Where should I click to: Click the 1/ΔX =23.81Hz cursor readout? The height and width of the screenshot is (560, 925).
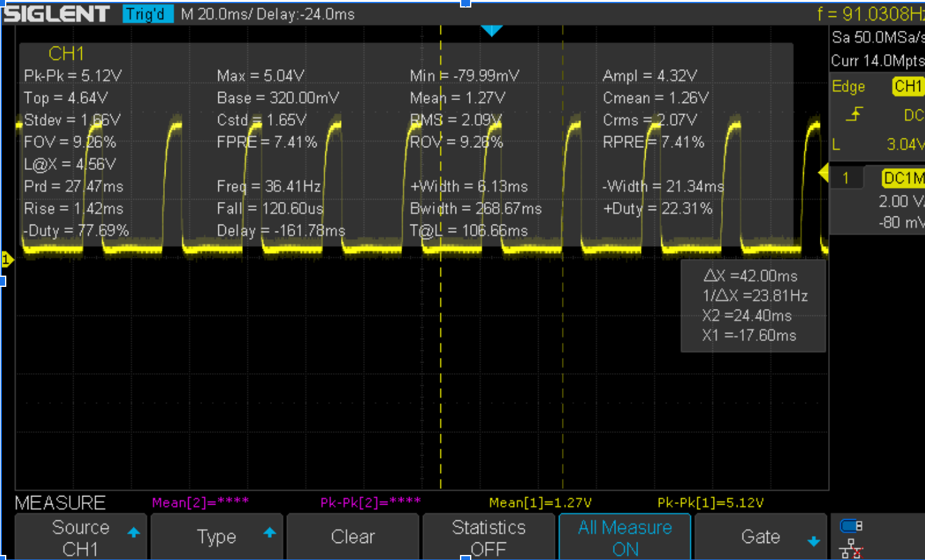(x=755, y=296)
